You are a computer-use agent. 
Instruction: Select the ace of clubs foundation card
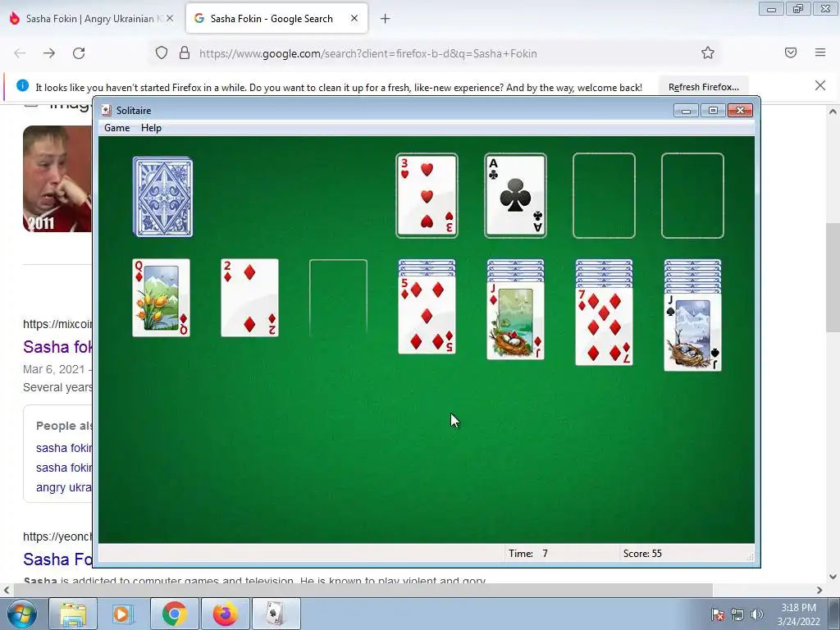click(x=515, y=195)
